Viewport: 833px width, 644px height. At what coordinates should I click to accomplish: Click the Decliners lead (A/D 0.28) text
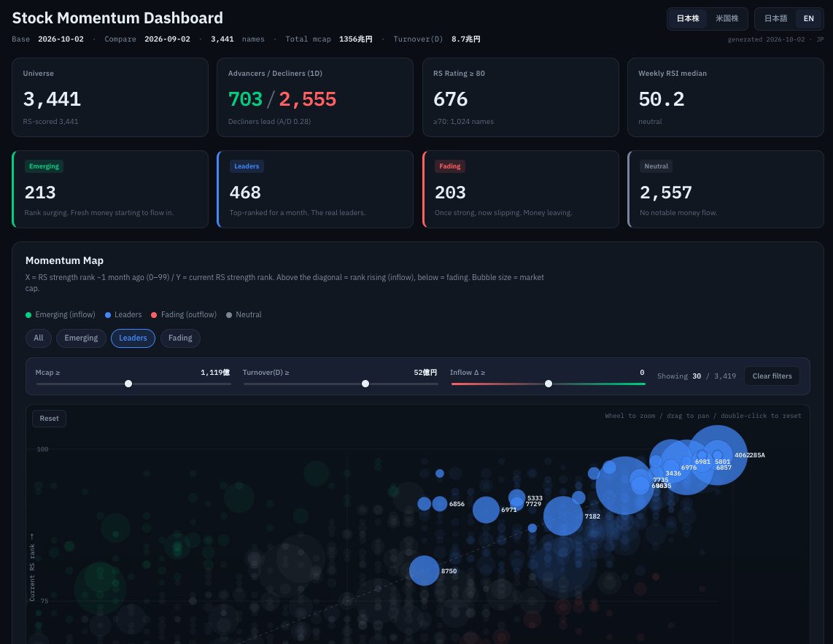pos(269,122)
